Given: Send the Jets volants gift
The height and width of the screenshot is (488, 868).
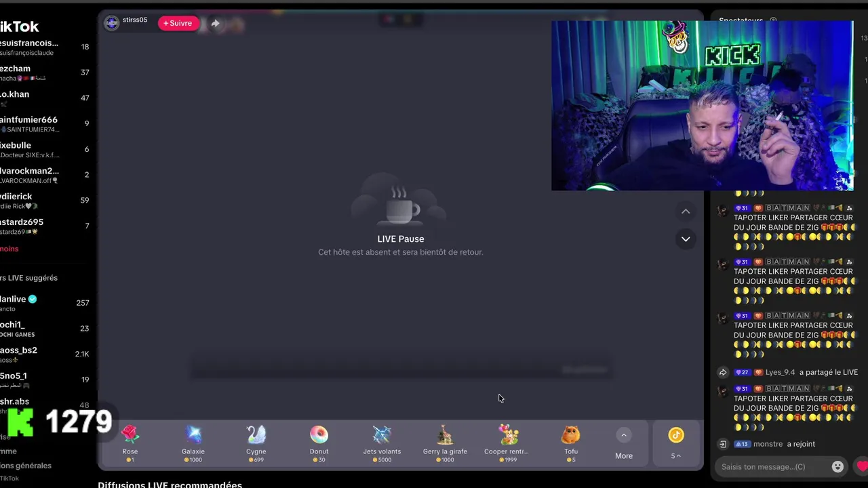Looking at the screenshot, I should pos(382,444).
